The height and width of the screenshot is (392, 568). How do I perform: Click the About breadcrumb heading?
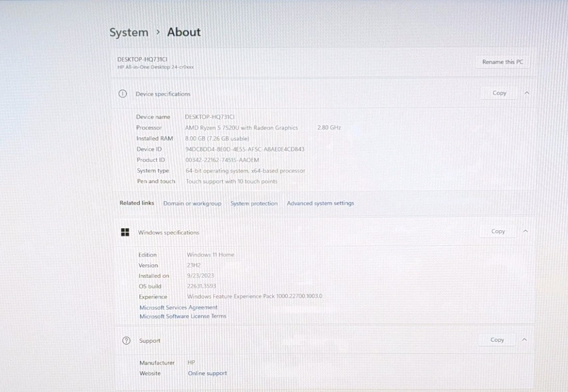[x=184, y=32]
